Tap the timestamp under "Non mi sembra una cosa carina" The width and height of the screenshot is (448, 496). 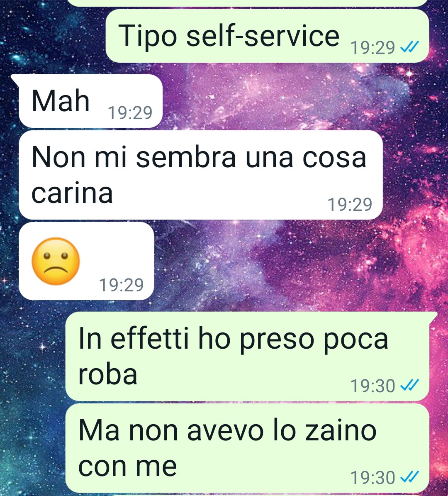tap(350, 204)
